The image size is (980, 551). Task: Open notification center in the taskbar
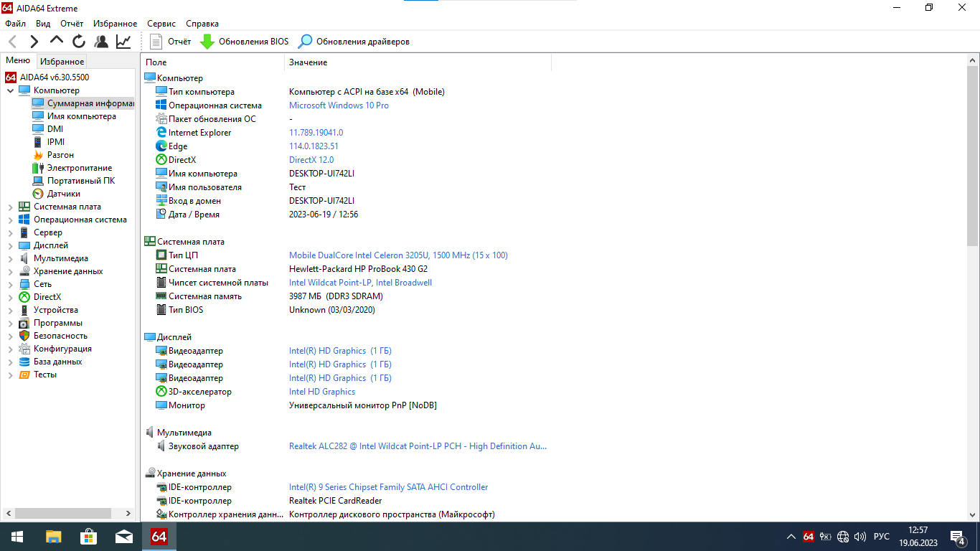[x=957, y=537]
